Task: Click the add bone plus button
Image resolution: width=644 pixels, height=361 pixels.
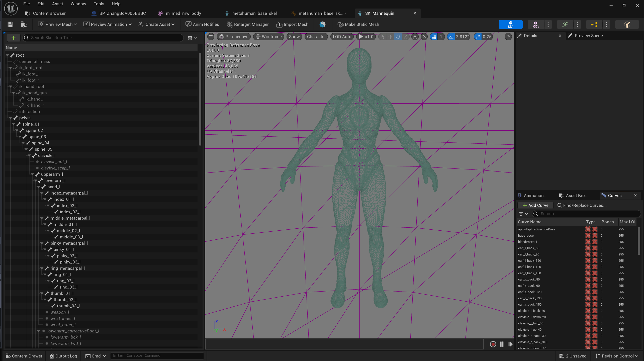Action: tap(14, 38)
